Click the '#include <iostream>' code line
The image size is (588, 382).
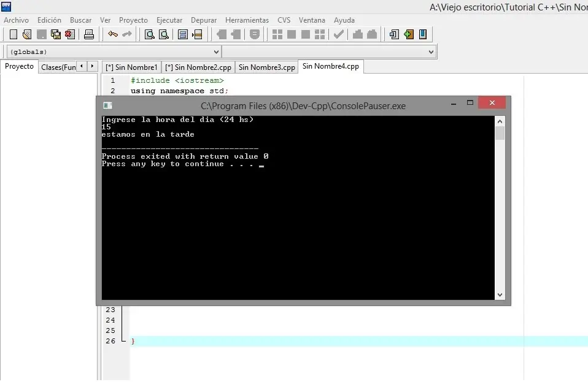click(177, 80)
